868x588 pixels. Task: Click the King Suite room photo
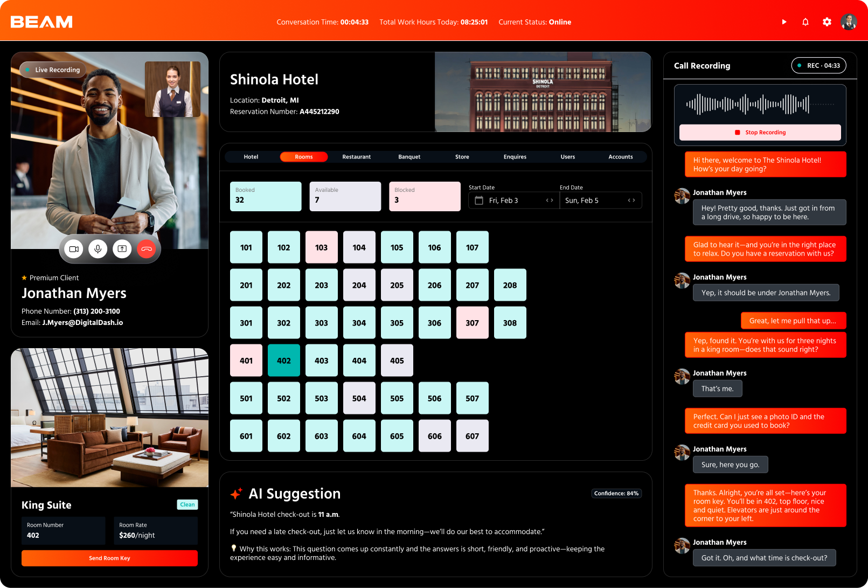[110, 418]
